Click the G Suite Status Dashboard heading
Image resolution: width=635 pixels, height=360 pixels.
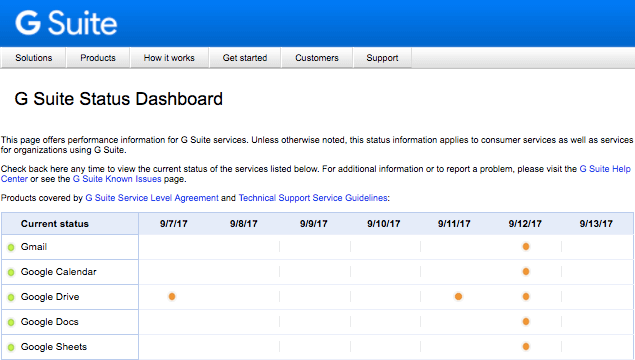click(119, 99)
